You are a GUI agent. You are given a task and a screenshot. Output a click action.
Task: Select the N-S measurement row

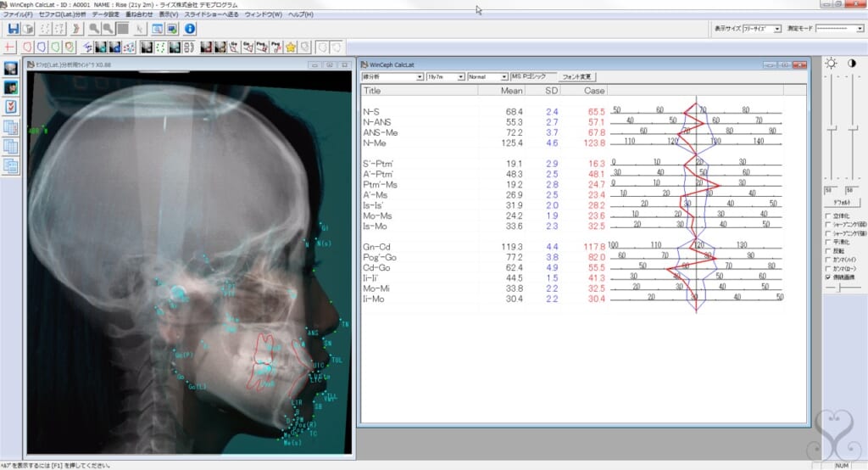tap(484, 112)
